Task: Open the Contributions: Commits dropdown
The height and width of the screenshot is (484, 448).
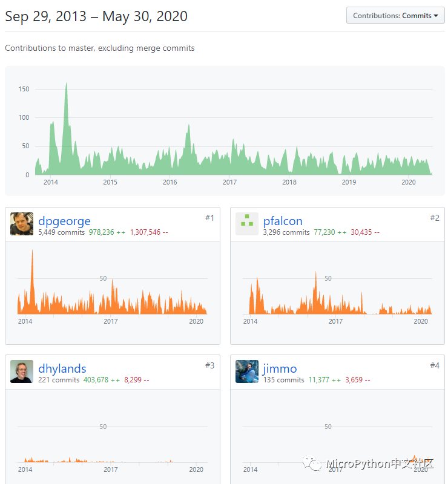Action: click(395, 16)
